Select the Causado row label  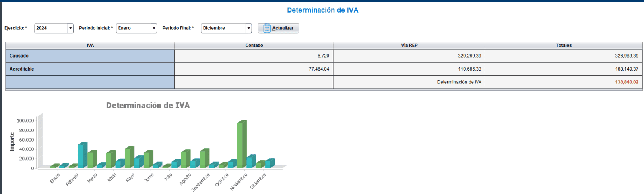point(19,56)
